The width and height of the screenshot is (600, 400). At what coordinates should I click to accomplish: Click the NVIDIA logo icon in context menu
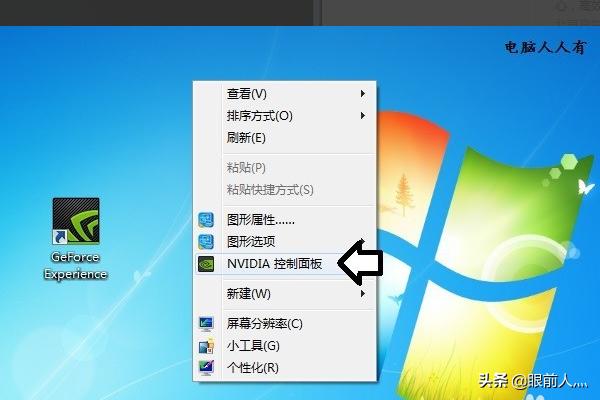pyautogui.click(x=206, y=264)
